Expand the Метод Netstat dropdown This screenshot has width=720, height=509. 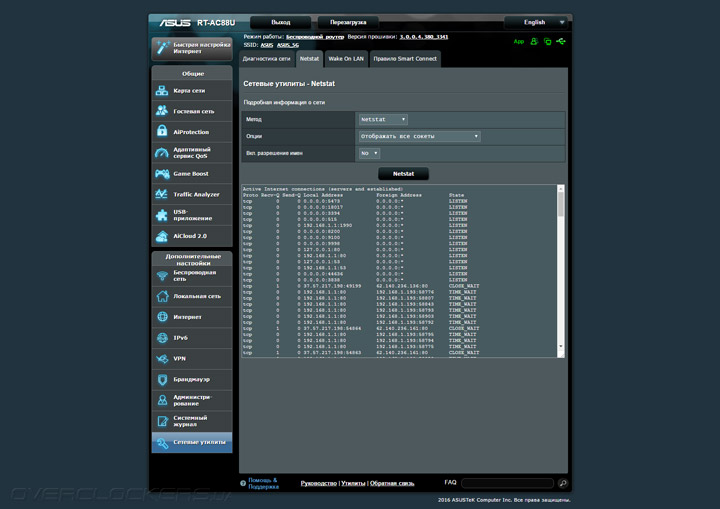[382, 119]
